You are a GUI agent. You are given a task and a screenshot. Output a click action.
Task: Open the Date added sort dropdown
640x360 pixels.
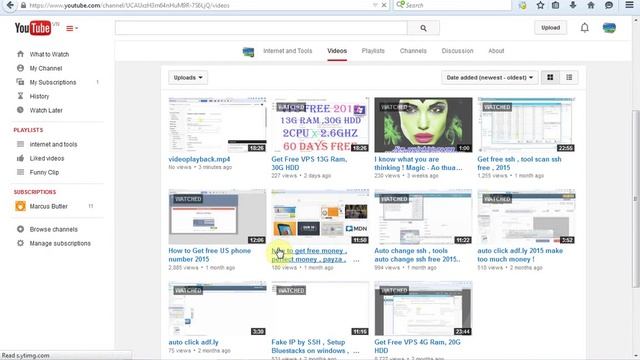(489, 78)
